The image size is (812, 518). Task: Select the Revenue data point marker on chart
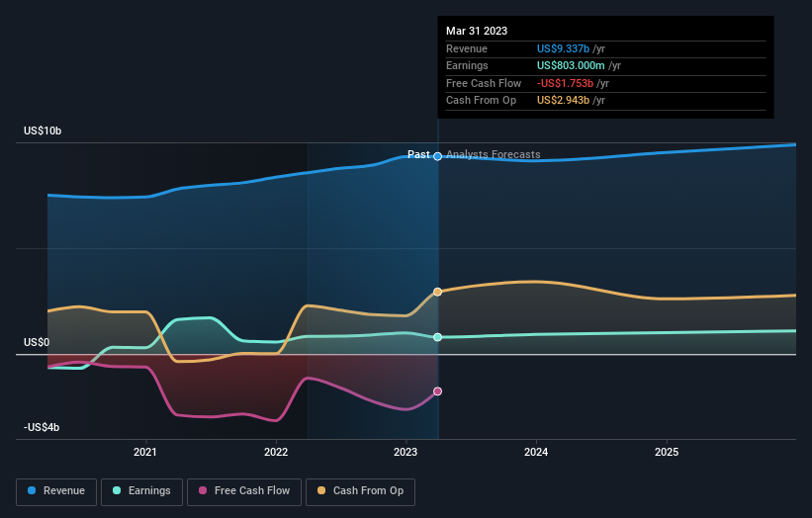437,156
